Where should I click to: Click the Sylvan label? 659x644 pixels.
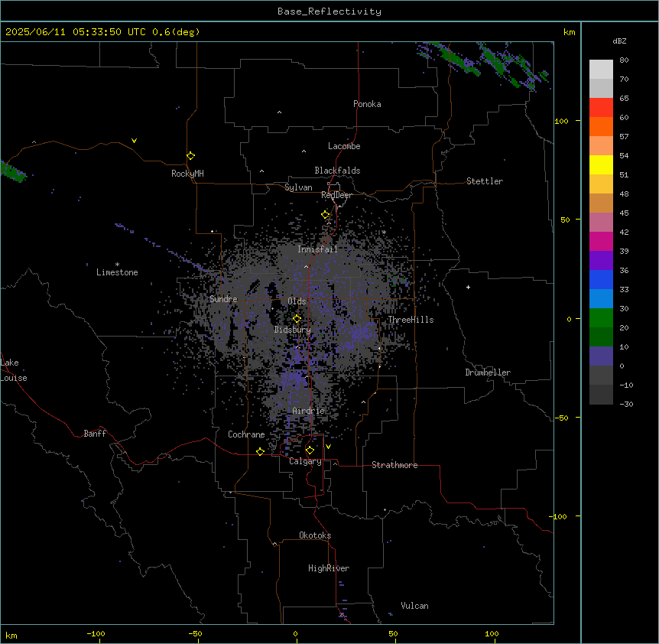tap(298, 187)
